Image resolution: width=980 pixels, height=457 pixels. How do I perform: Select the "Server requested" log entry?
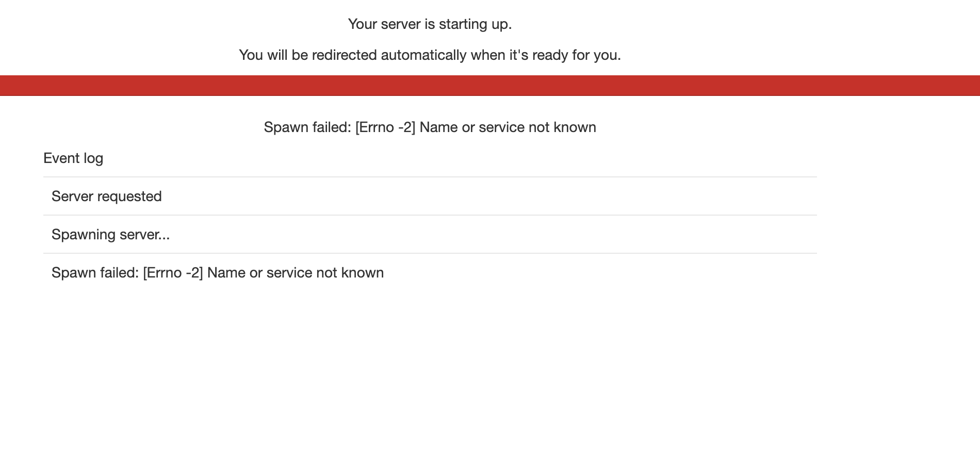click(x=107, y=197)
